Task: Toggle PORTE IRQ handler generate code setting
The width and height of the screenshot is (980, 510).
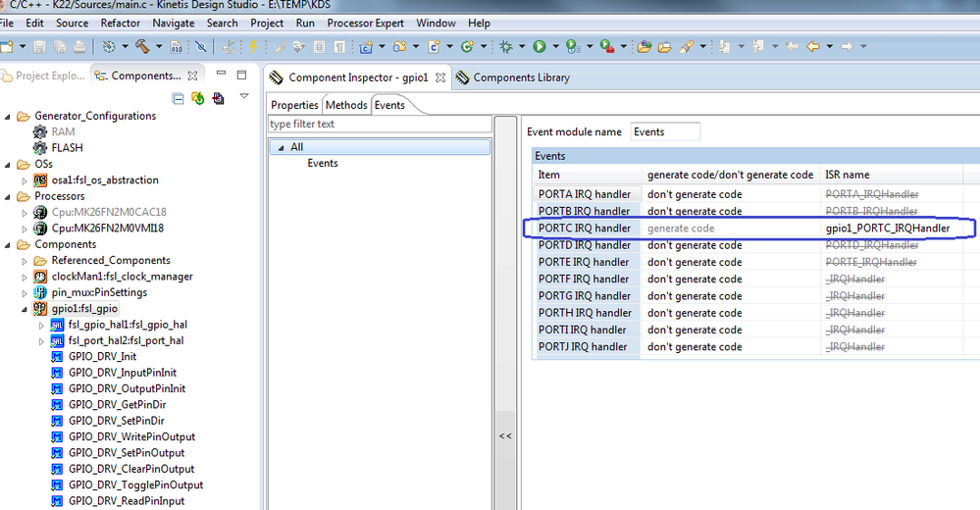Action: pos(730,262)
